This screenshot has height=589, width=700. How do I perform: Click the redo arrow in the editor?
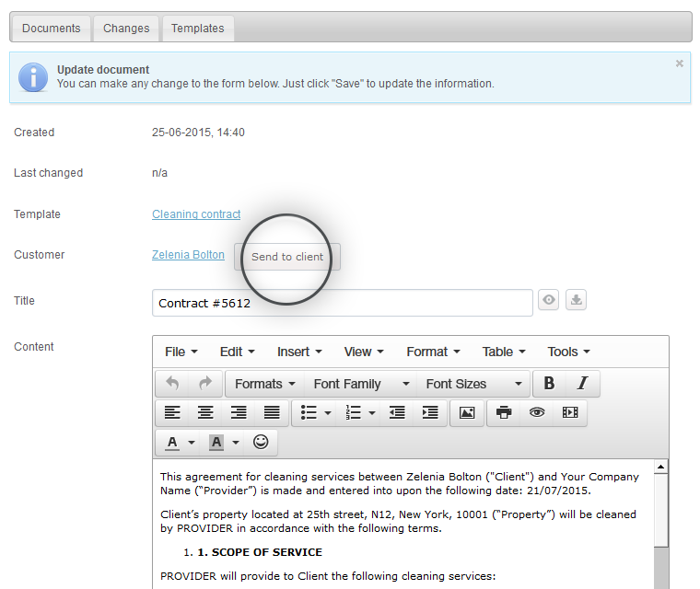205,383
